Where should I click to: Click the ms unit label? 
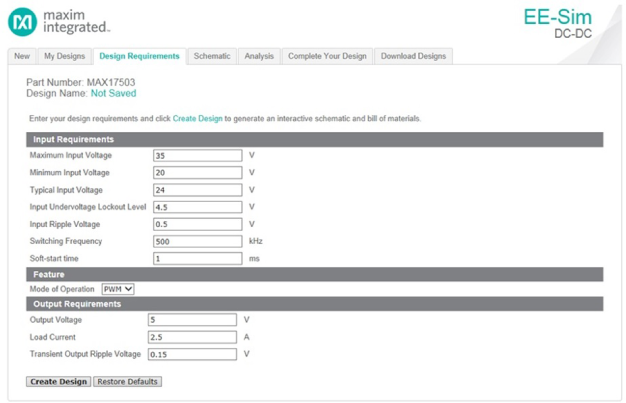tap(254, 258)
